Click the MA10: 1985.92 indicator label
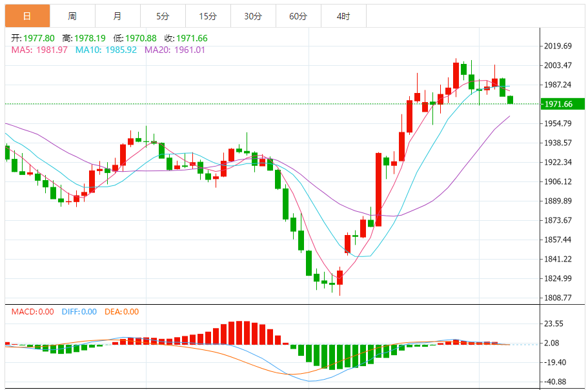The width and height of the screenshot is (588, 390). click(106, 50)
